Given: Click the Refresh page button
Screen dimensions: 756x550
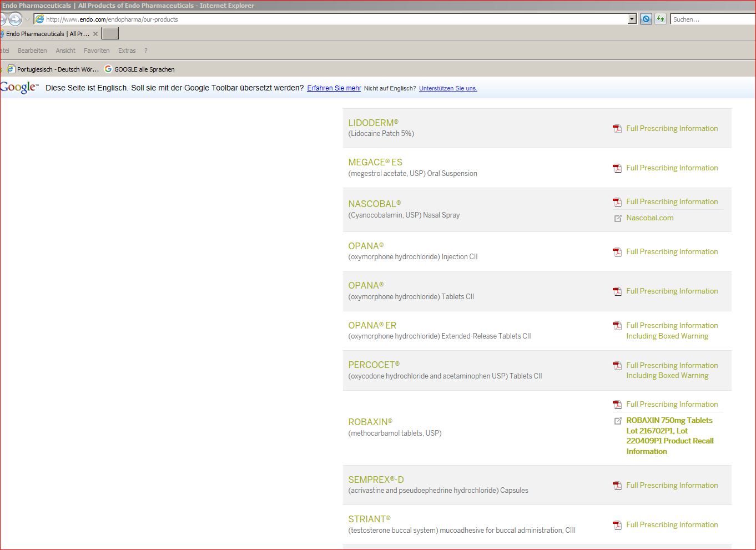Looking at the screenshot, I should click(x=660, y=19).
